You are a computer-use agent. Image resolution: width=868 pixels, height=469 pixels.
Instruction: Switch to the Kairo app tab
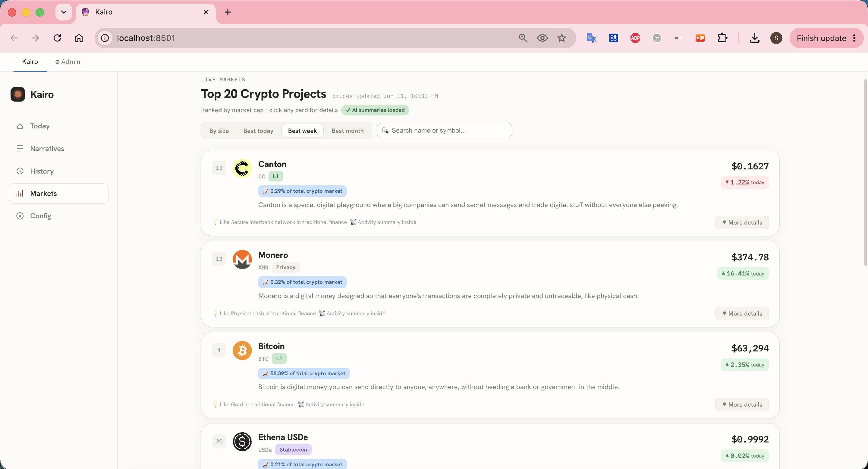click(x=30, y=62)
